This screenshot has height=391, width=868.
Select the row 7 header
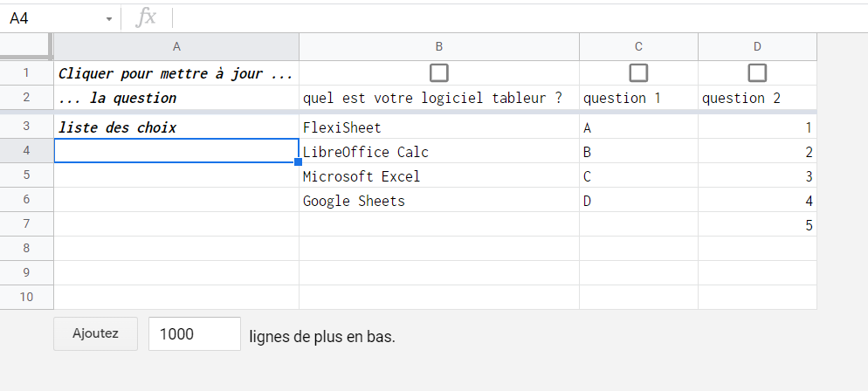pos(26,224)
